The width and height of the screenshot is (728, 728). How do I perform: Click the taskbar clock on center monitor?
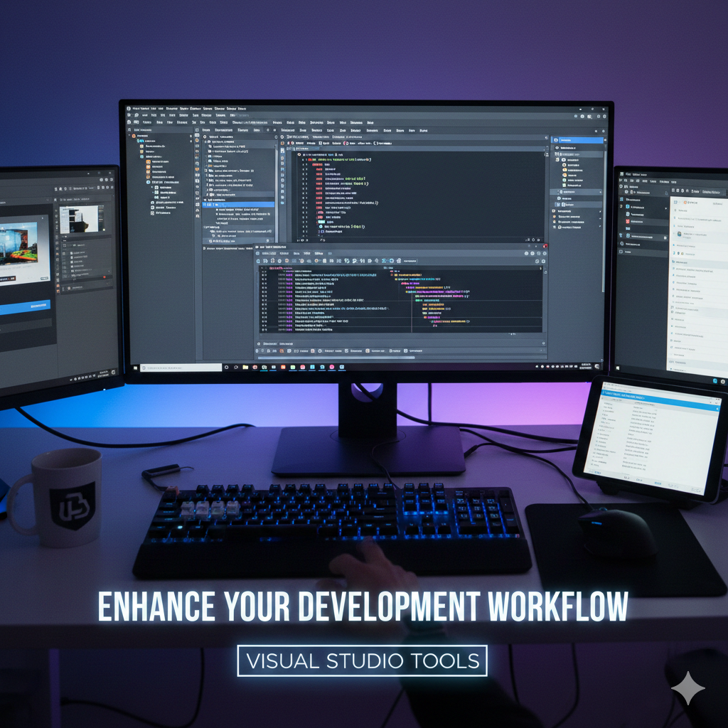pyautogui.click(x=587, y=366)
